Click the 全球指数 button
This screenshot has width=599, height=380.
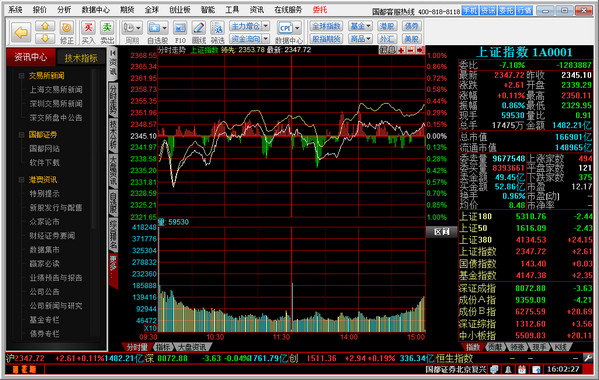[326, 26]
